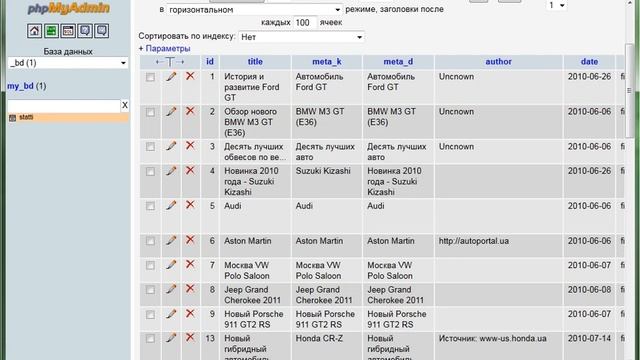
Task: Click the repeat headers cell count field
Action: pos(305,22)
